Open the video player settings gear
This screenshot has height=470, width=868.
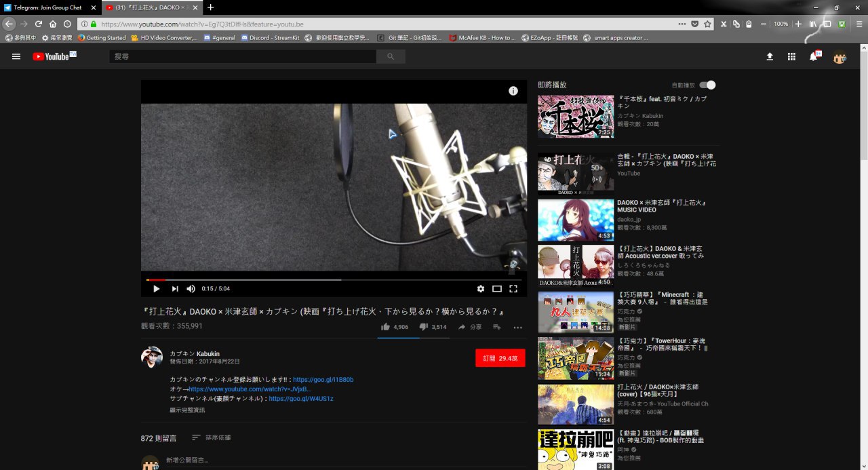[481, 289]
